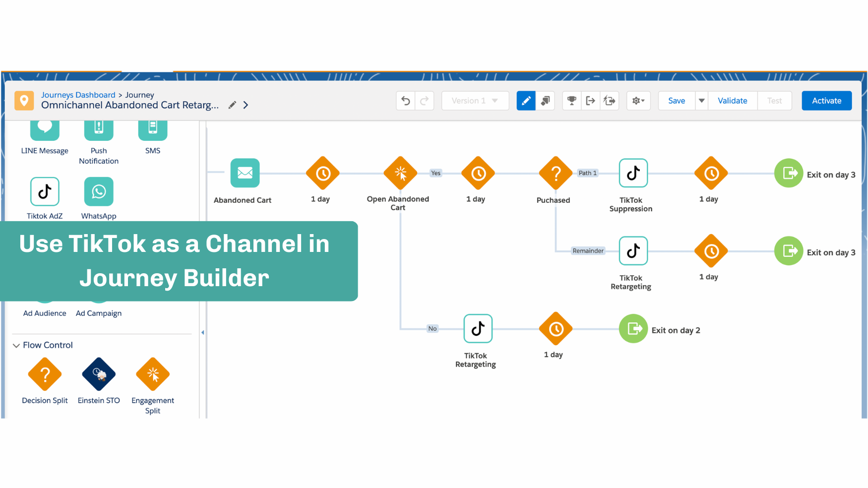The width and height of the screenshot is (868, 488).
Task: Open the gear settings dropdown
Action: [x=638, y=101]
